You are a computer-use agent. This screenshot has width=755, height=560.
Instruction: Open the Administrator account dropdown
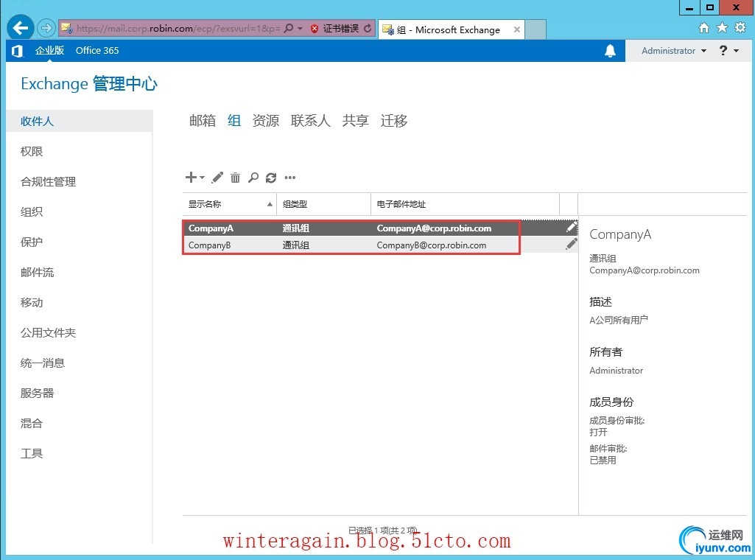(674, 51)
